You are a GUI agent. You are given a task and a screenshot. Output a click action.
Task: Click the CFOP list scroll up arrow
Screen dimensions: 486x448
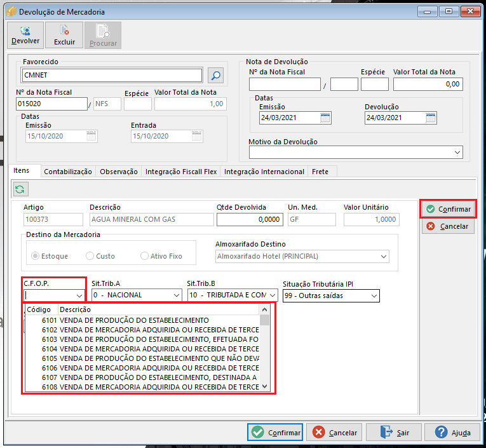coord(264,309)
